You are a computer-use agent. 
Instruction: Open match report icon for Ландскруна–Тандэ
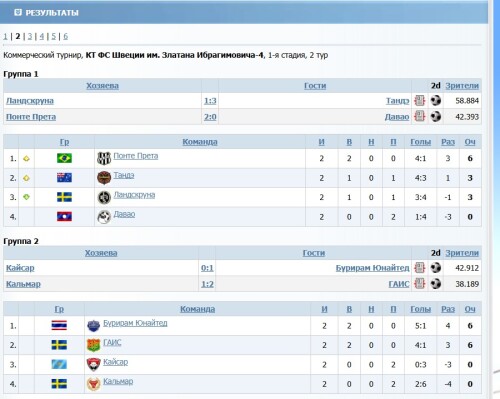(420, 100)
